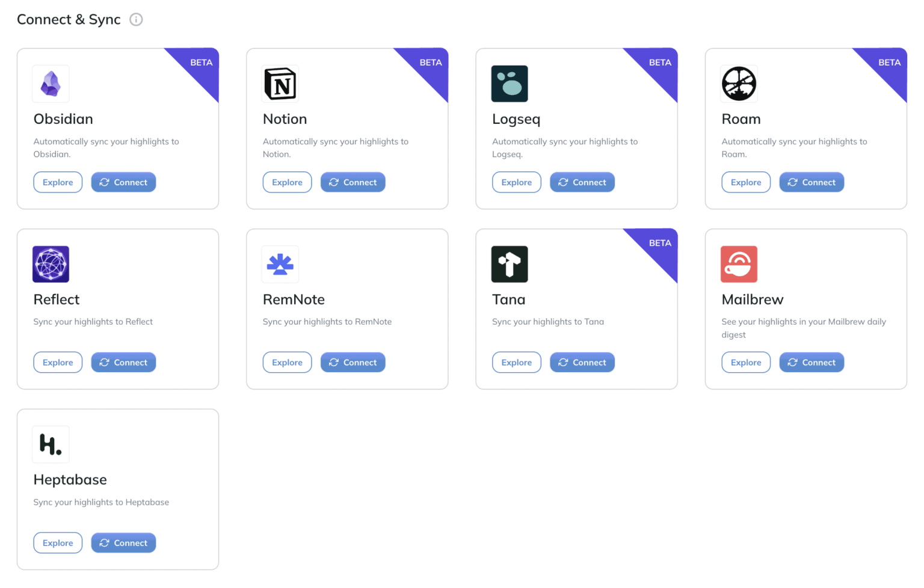This screenshot has height=588, width=924.
Task: Connect your highlights to Tana
Action: pyautogui.click(x=582, y=362)
